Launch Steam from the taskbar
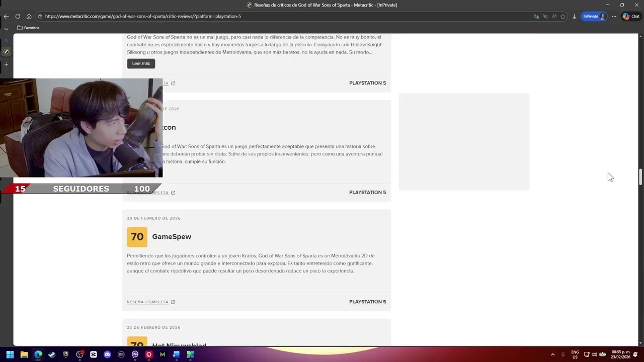 pyautogui.click(x=52, y=354)
